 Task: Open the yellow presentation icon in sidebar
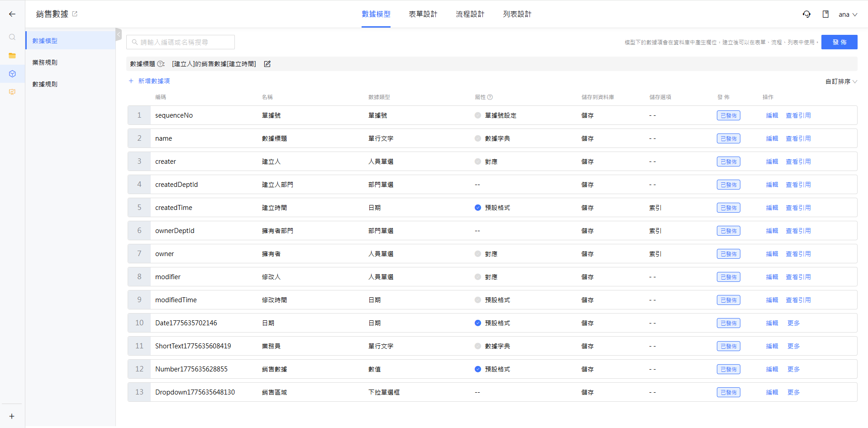click(x=12, y=92)
